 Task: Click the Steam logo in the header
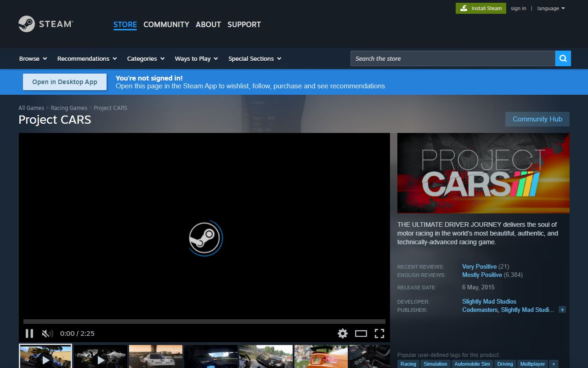[x=46, y=24]
